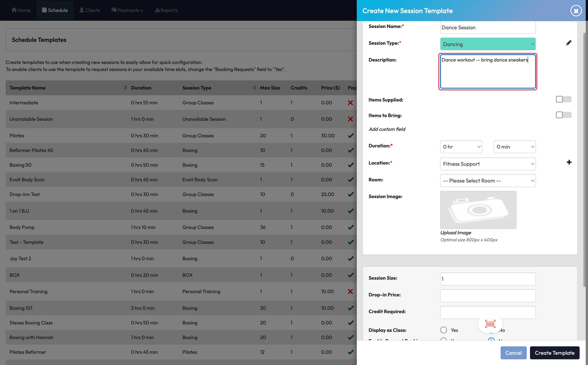
Task: Click the red X in Intermediate row
Action: pos(350,103)
